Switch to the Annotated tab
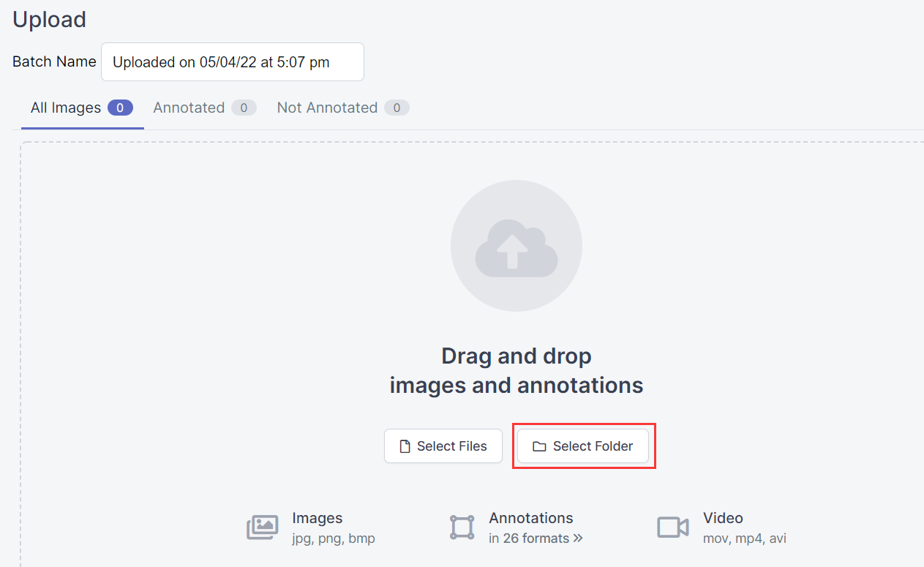This screenshot has width=924, height=567. (x=205, y=108)
